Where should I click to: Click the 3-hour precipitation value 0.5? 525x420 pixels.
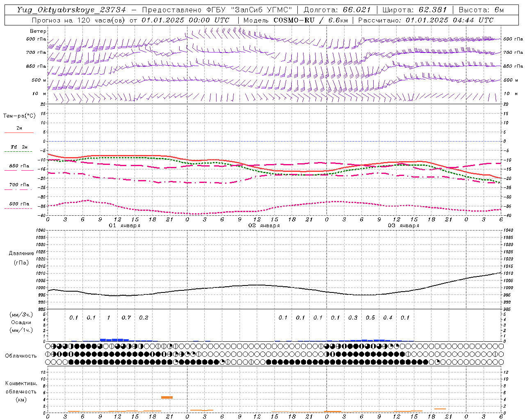click(x=370, y=317)
